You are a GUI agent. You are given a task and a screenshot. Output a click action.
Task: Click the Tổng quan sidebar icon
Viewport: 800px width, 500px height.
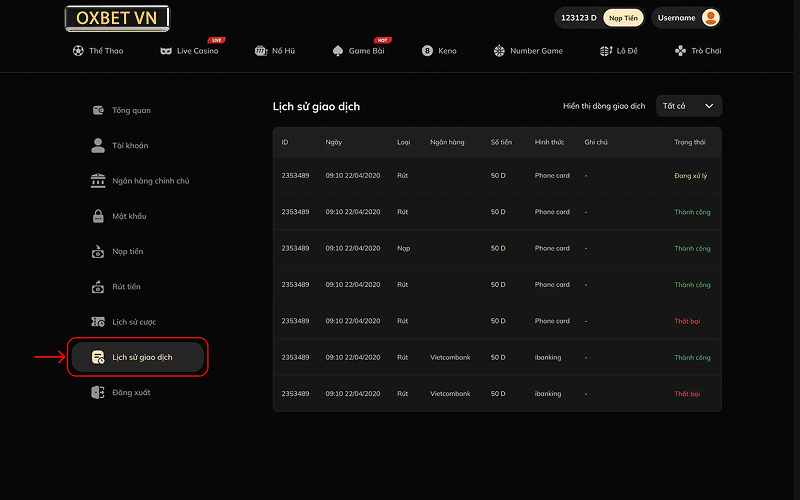98,110
